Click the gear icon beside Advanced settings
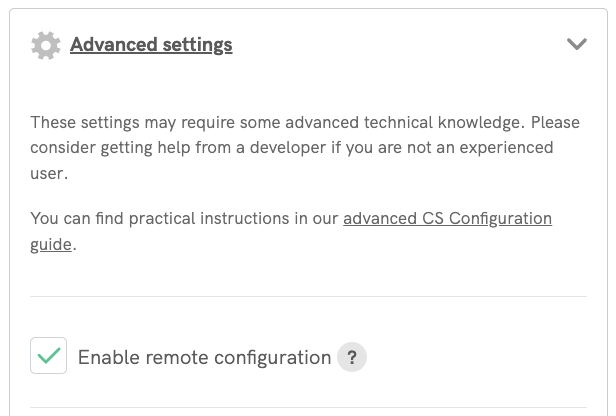Image resolution: width=616 pixels, height=416 pixels. pos(46,45)
